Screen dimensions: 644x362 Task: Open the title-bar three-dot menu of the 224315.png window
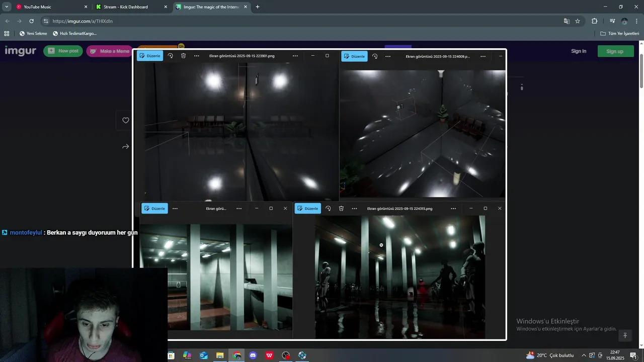coord(453,209)
